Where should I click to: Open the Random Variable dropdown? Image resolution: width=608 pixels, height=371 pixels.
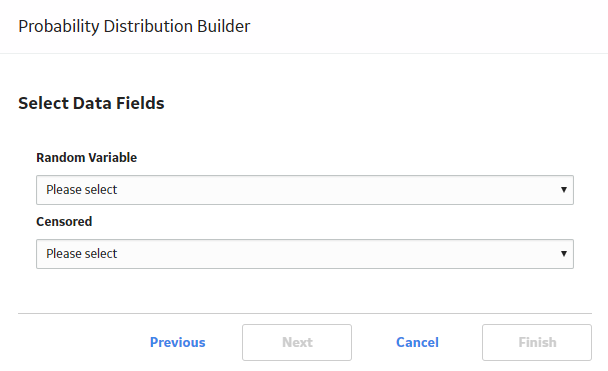point(305,190)
